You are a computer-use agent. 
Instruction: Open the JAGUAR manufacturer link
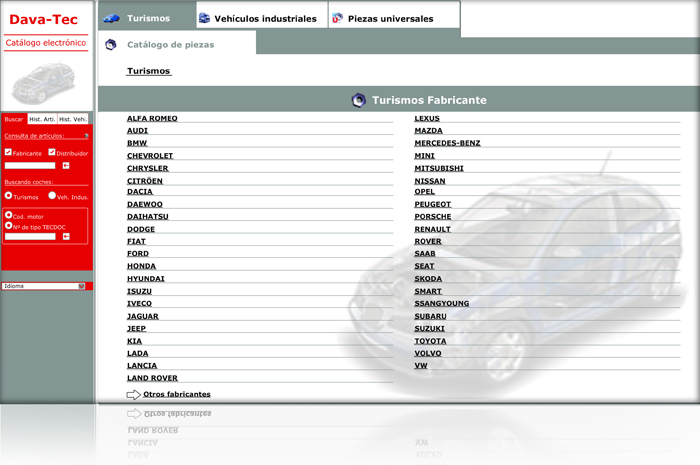coord(143,316)
